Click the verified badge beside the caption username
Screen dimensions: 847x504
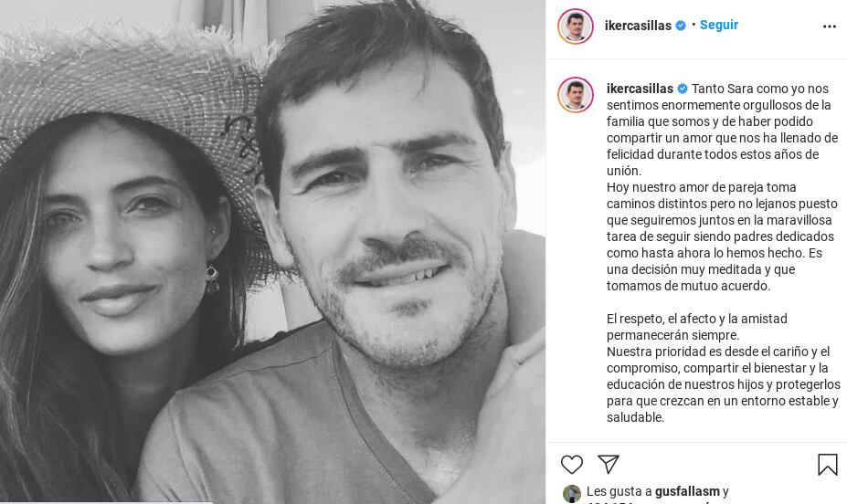click(x=683, y=89)
